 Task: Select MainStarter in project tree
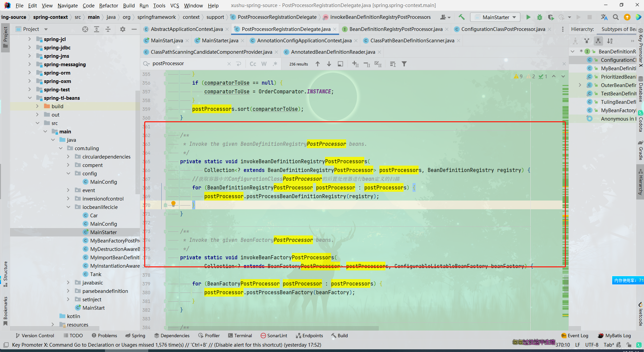[103, 232]
